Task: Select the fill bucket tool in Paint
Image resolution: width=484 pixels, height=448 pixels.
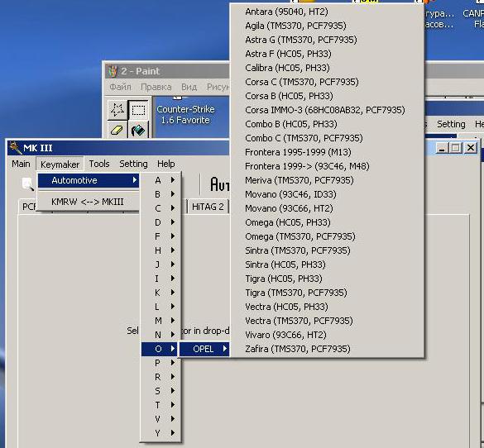Action: pyautogui.click(x=138, y=130)
